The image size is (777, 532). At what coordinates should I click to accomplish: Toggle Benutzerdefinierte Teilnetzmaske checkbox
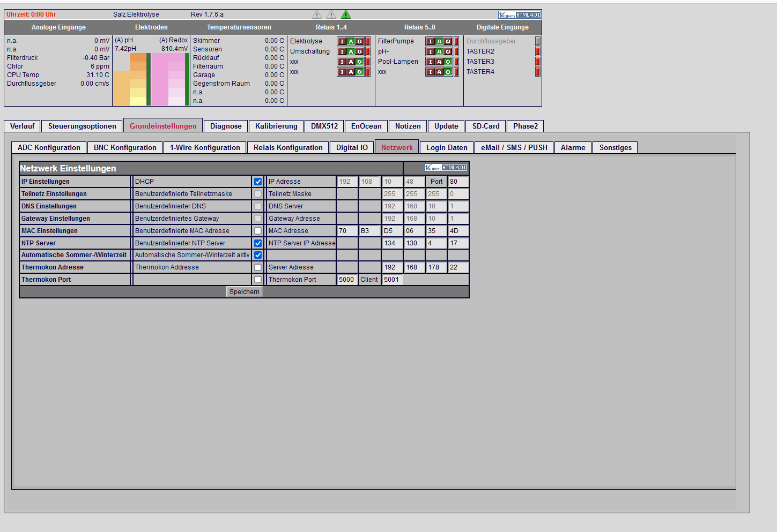(x=258, y=194)
